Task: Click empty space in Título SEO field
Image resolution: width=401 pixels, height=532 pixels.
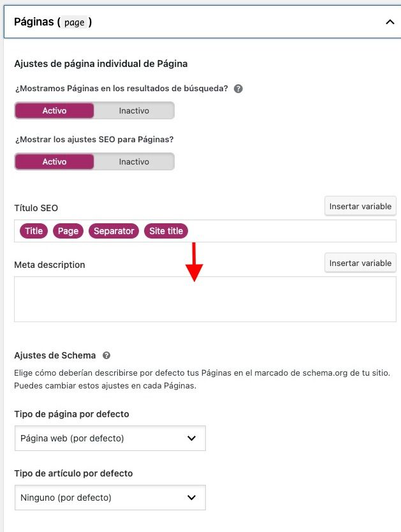Action: point(291,231)
